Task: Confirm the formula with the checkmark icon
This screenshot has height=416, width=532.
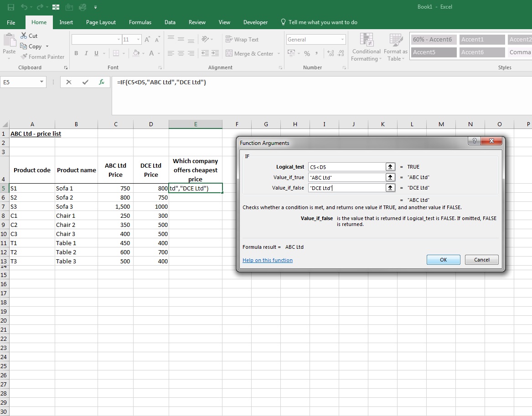Action: pos(85,82)
